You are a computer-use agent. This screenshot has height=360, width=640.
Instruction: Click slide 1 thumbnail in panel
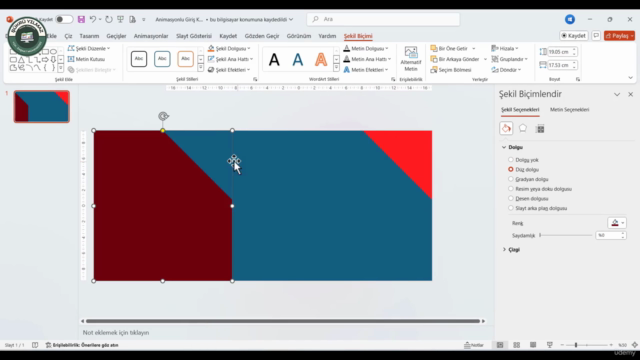click(42, 107)
